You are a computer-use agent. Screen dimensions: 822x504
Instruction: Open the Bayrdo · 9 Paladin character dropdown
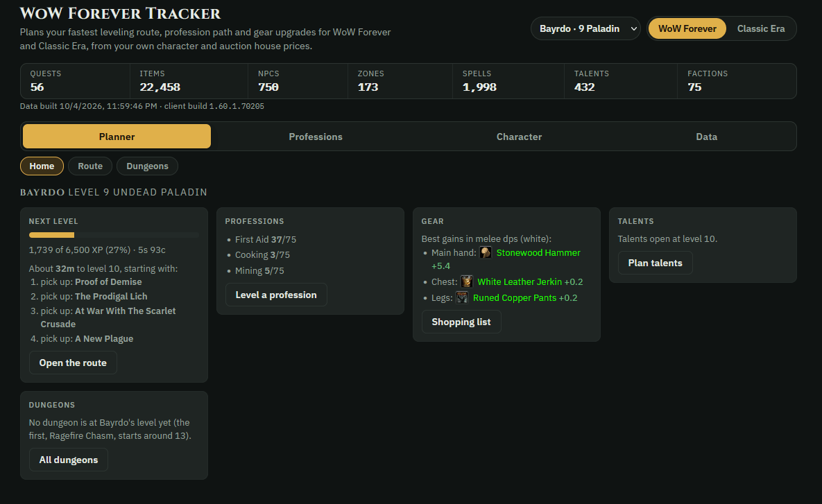(x=585, y=29)
